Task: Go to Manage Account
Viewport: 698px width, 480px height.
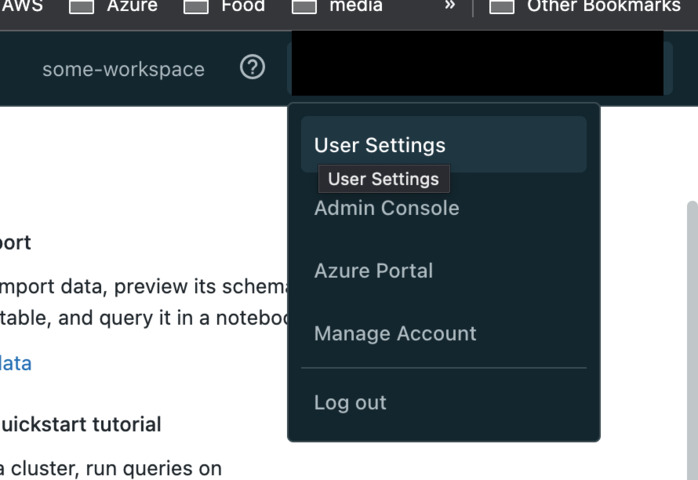Action: point(395,334)
